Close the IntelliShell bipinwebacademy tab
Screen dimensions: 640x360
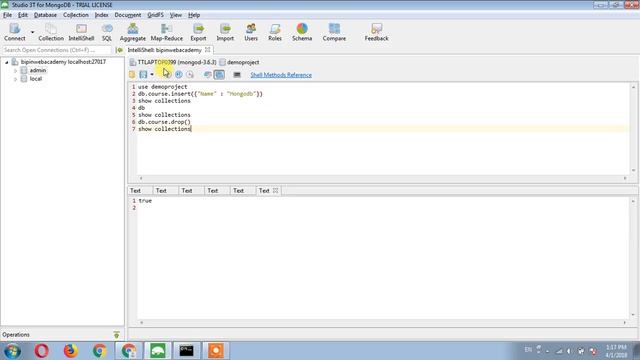[208, 50]
